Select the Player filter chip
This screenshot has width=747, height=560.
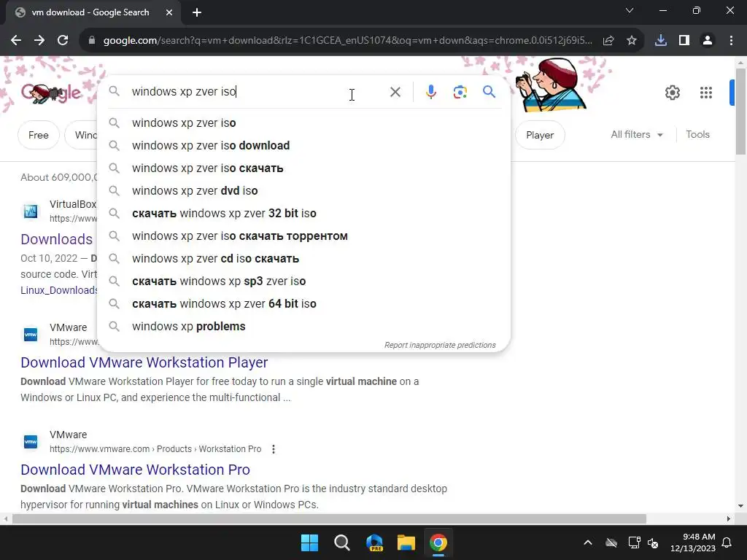(x=540, y=135)
